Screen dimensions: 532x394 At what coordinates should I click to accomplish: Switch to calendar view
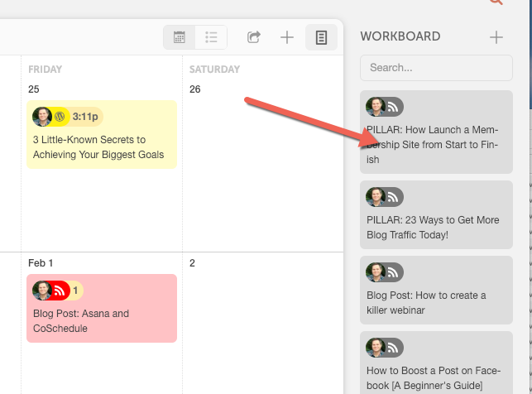[180, 37]
